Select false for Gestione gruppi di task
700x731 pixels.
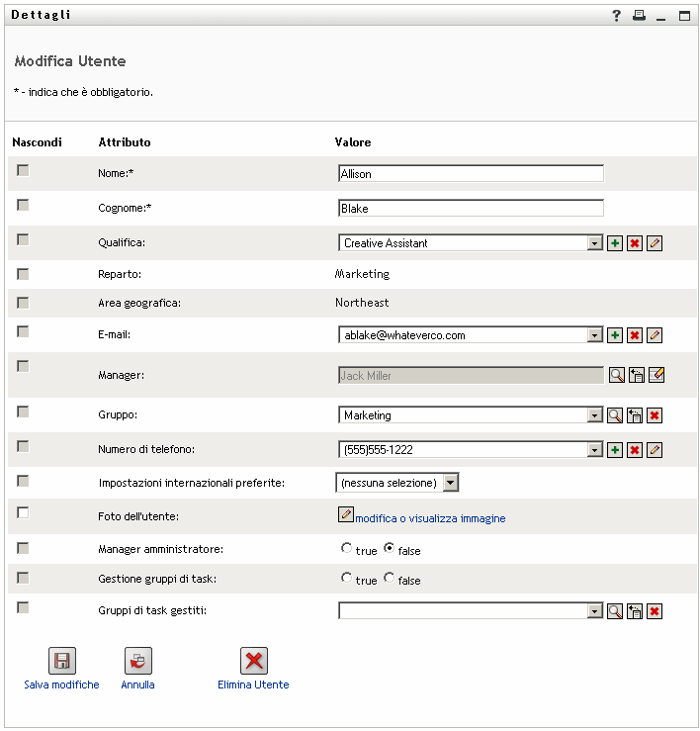click(x=390, y=579)
